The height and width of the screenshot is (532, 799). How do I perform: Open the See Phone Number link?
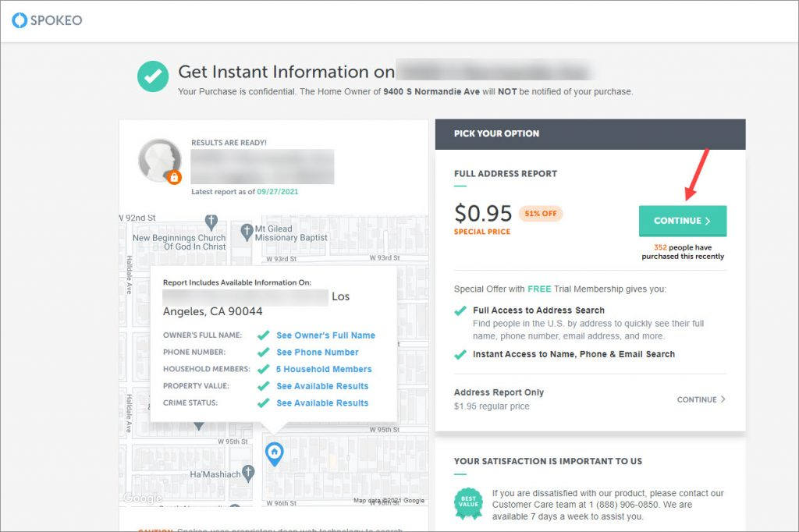(318, 352)
